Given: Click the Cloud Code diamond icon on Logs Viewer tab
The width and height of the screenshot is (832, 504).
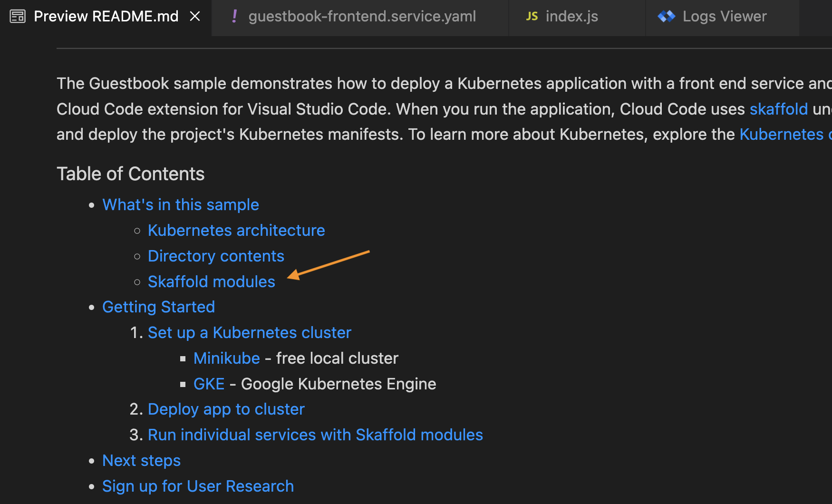Looking at the screenshot, I should click(x=667, y=16).
